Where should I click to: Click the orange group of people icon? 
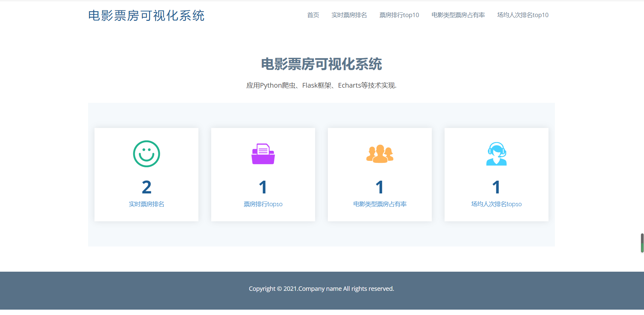(x=380, y=154)
